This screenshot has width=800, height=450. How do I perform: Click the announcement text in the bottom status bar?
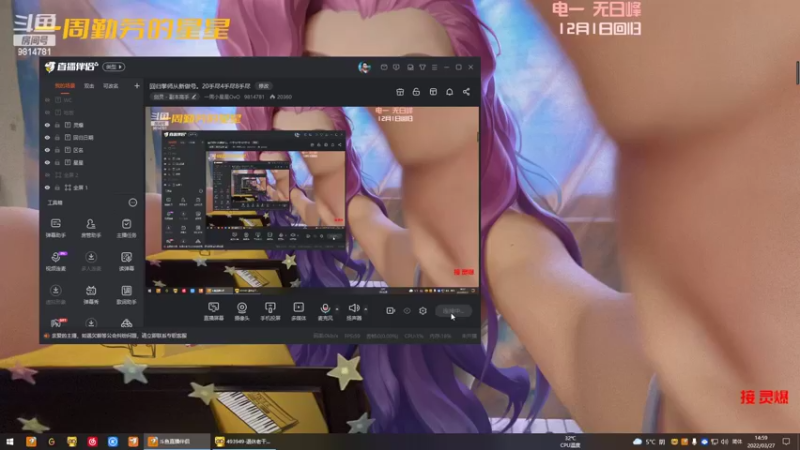point(119,336)
